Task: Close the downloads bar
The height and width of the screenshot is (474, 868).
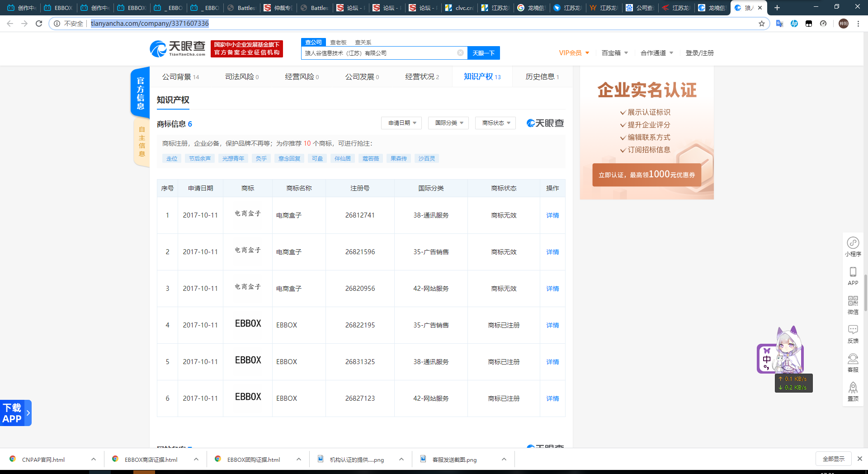Action: 860,459
